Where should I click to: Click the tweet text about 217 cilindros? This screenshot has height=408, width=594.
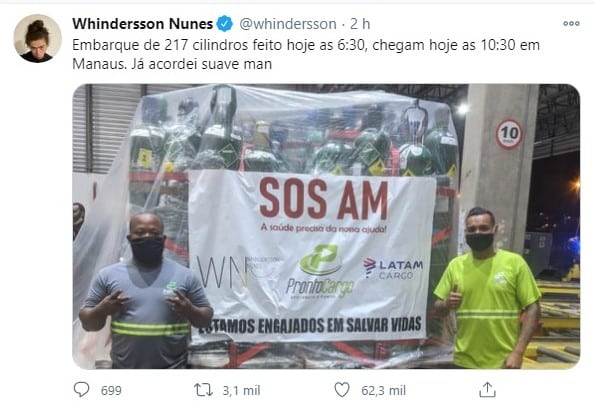[306, 55]
